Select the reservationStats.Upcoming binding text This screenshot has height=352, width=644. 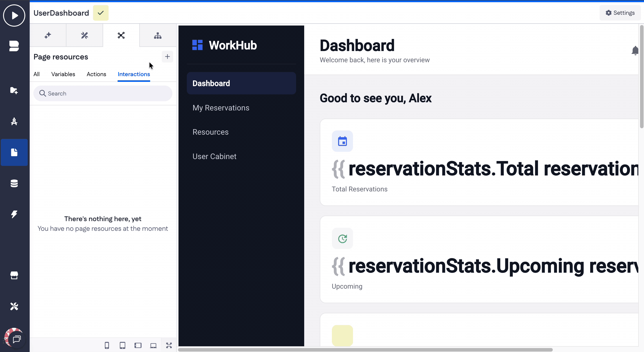[x=485, y=266]
